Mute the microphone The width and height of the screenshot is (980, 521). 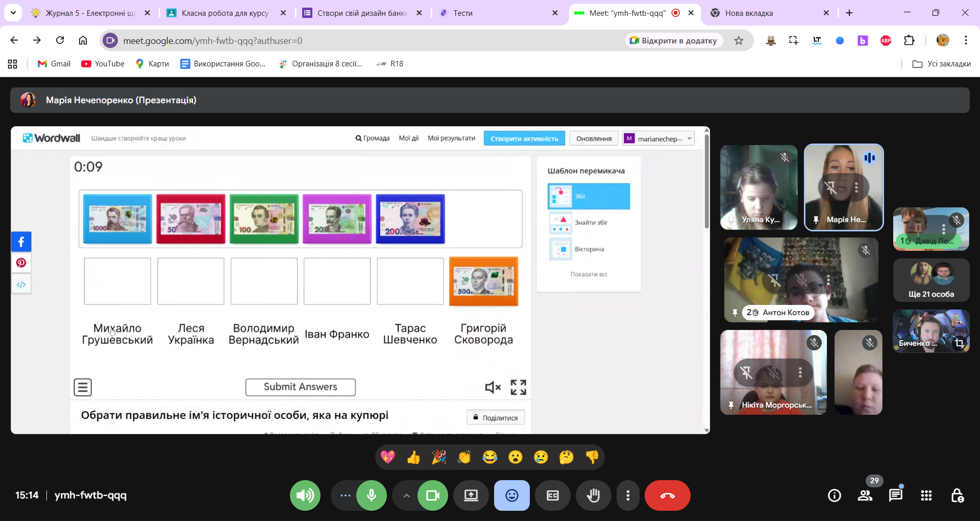point(372,495)
